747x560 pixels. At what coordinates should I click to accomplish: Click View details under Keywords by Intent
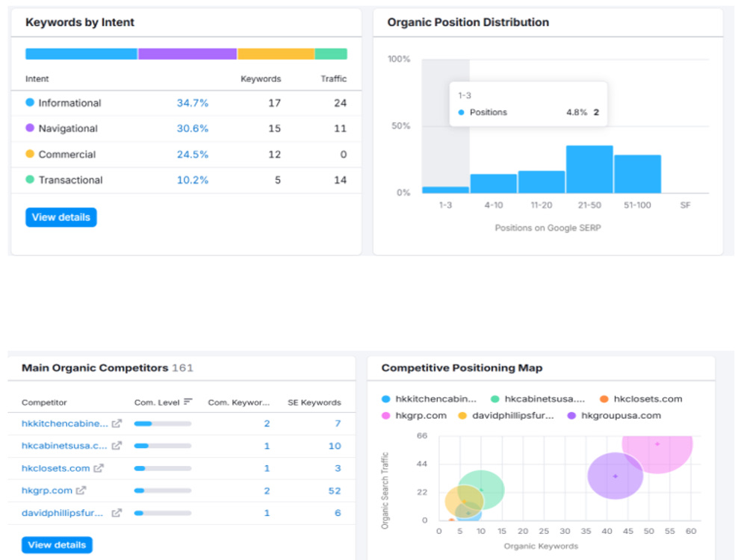point(61,217)
